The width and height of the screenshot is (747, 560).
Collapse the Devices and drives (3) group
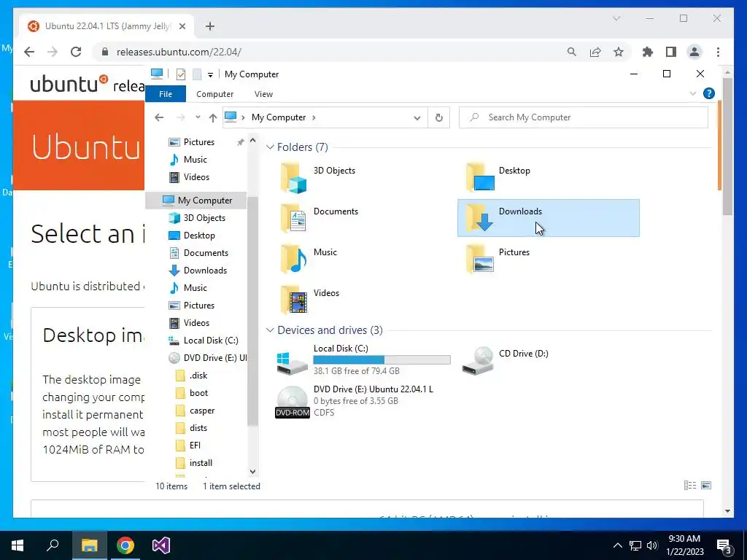point(270,330)
